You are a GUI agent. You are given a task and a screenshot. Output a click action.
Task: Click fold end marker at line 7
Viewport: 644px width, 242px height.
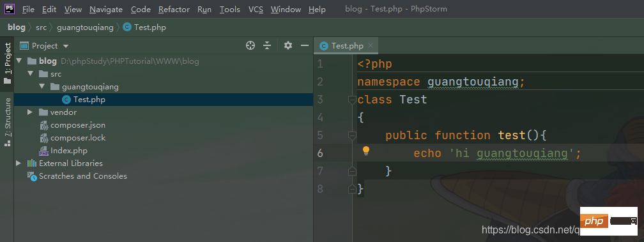coord(352,171)
